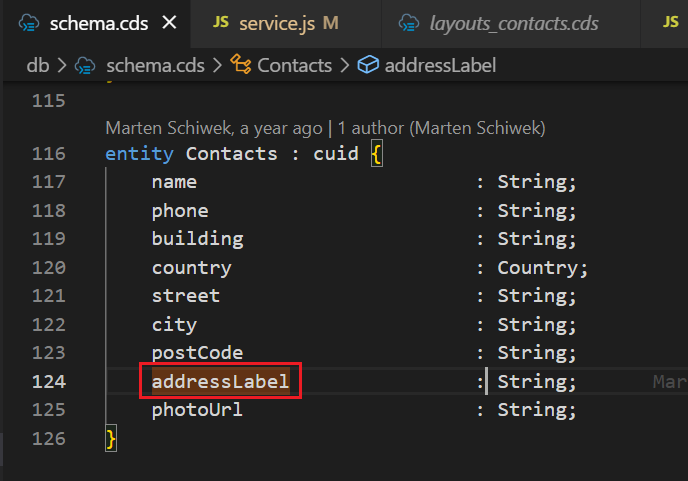Open the Marten Schiwek git blame CodeLens

(214, 128)
